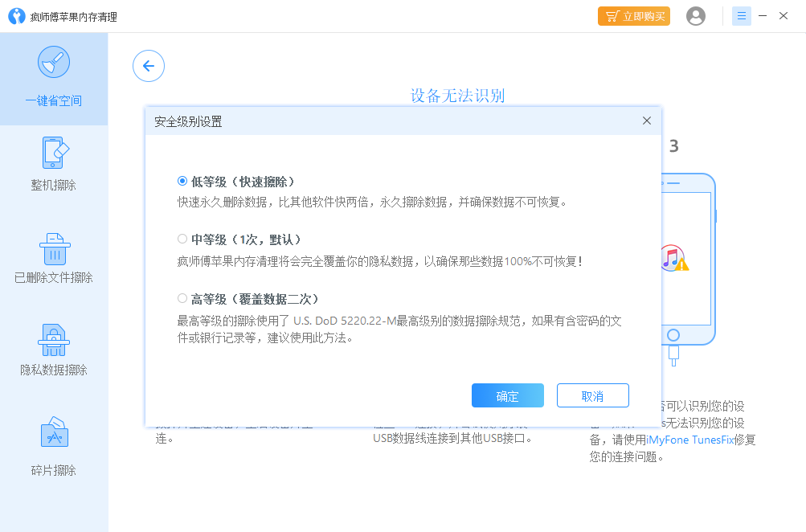Viewport: 806px width, 532px height.
Task: Confirm with the 确定 button
Action: (x=507, y=395)
